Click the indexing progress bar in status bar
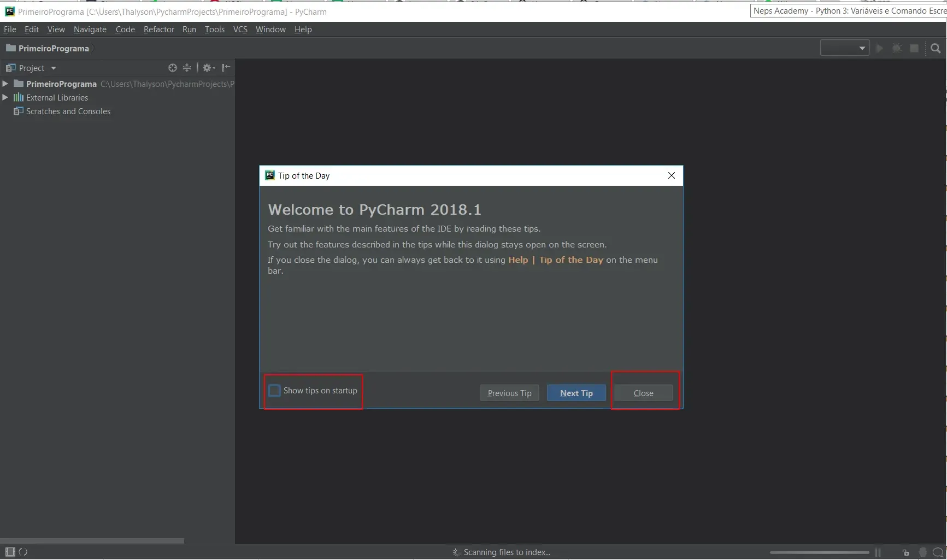The image size is (947, 560). (x=819, y=552)
